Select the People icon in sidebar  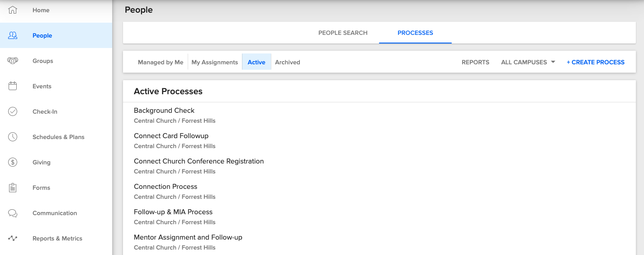click(x=13, y=35)
